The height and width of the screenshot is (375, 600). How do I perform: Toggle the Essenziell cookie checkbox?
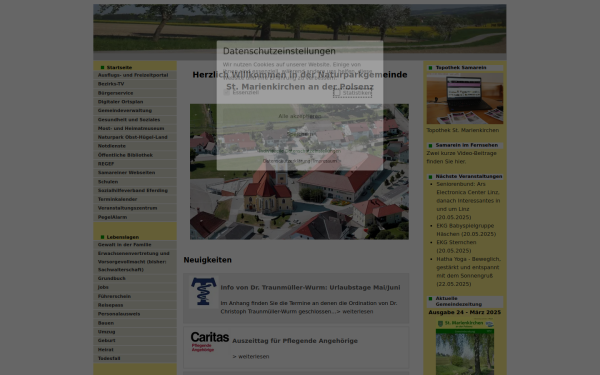point(227,93)
